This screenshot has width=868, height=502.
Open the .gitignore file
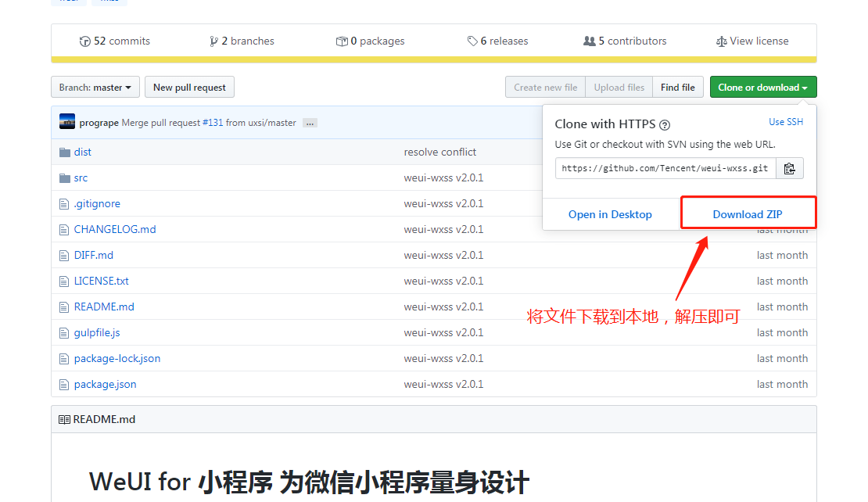tap(97, 203)
